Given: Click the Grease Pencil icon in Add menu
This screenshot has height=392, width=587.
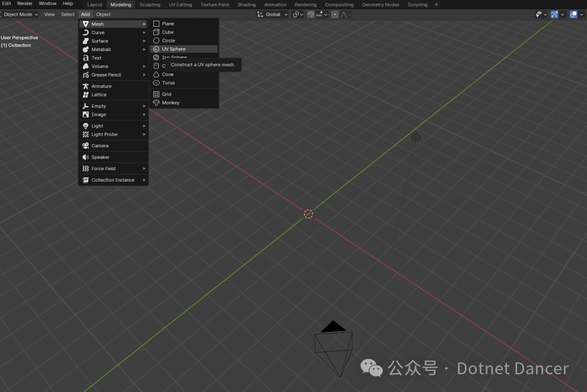Looking at the screenshot, I should pyautogui.click(x=86, y=74).
